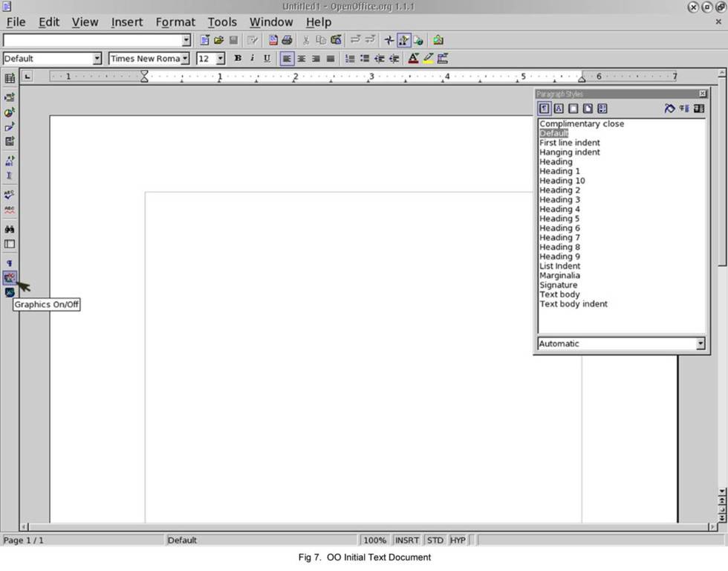The width and height of the screenshot is (728, 571).
Task: Click the INSRT insert mode status field
Action: pos(407,541)
